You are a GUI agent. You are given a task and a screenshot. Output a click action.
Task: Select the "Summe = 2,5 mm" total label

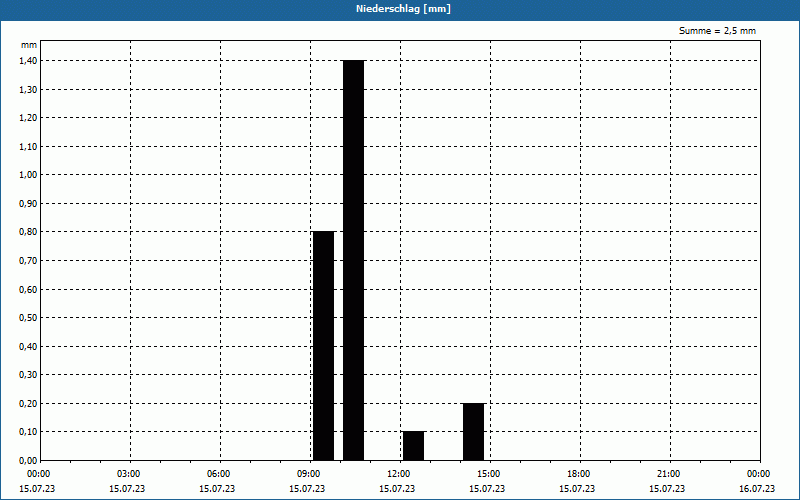tap(717, 31)
